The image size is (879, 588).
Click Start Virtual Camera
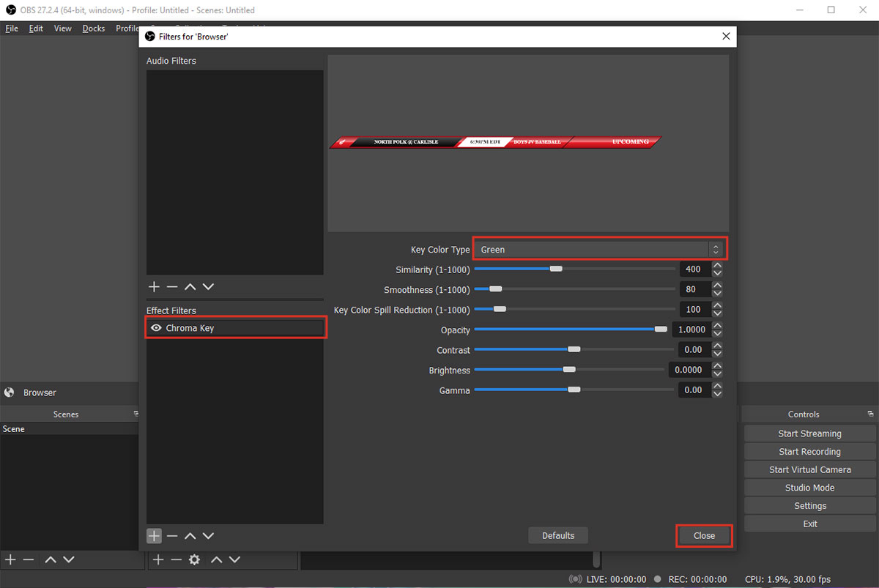coord(809,469)
